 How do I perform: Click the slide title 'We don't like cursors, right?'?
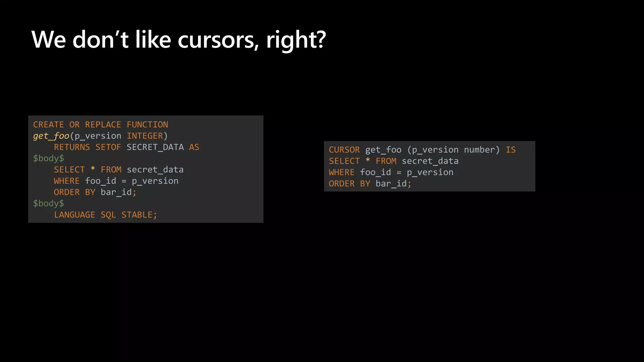179,40
